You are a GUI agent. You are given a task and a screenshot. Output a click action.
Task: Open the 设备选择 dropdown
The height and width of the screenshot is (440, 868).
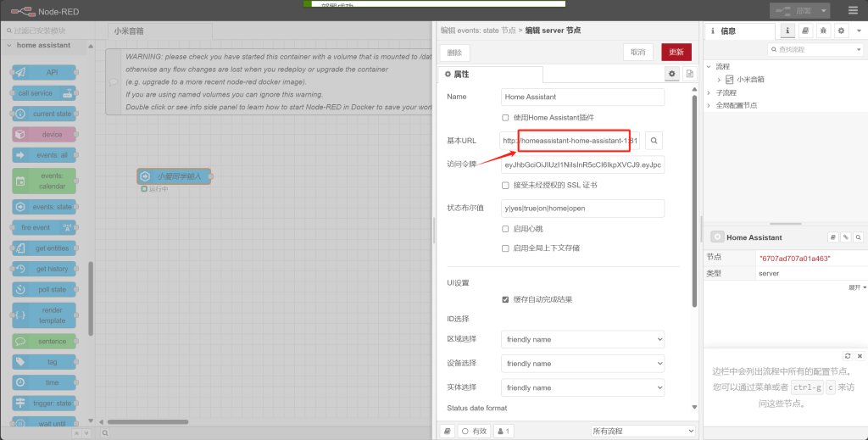tap(582, 364)
